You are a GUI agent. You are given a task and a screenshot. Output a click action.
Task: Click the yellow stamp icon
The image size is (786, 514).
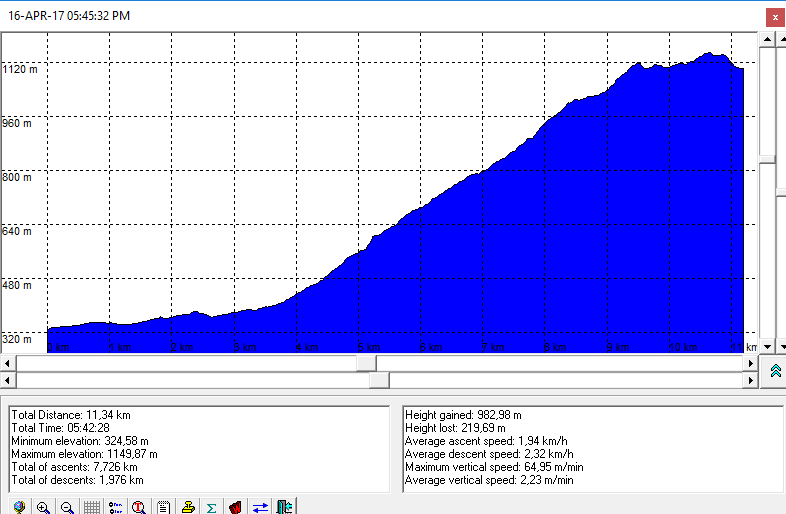click(x=188, y=507)
